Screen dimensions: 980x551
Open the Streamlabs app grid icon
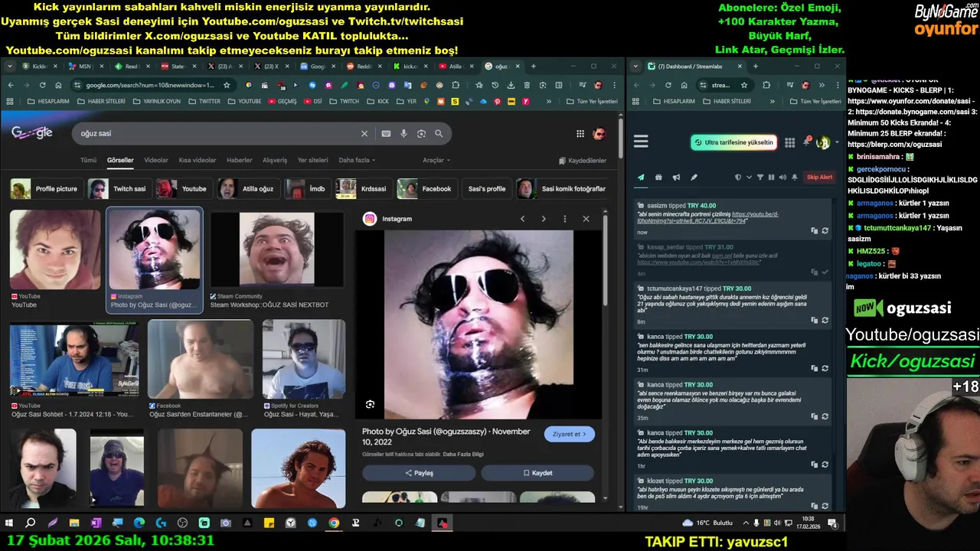coord(789,142)
